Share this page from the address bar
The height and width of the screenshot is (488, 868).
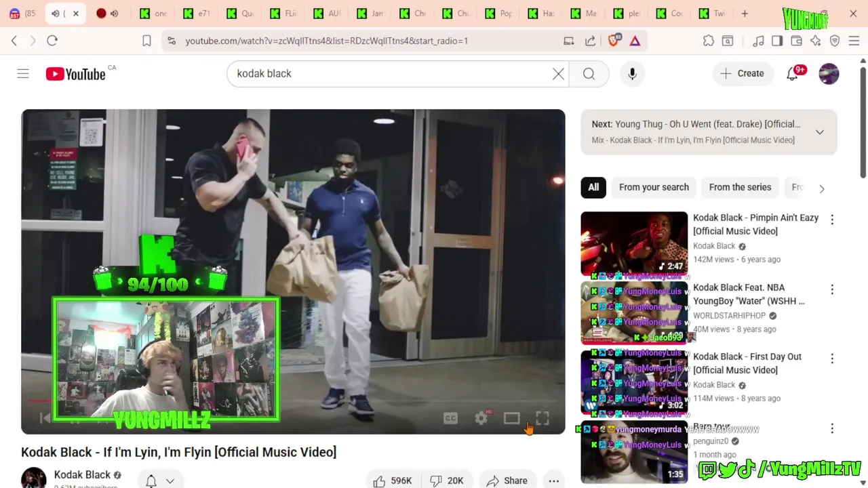pyautogui.click(x=590, y=41)
